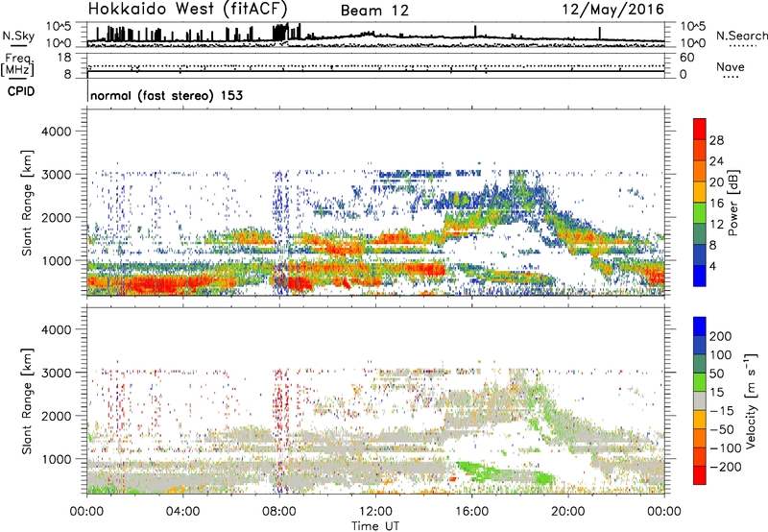This screenshot has width=768, height=532.
Task: Click the 'N.Sky' legend label
Action: click(18, 36)
